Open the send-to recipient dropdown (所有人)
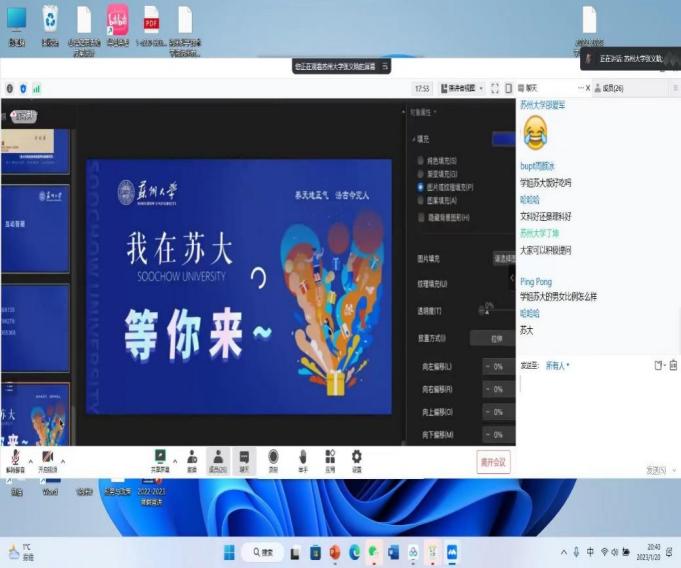 click(x=557, y=366)
